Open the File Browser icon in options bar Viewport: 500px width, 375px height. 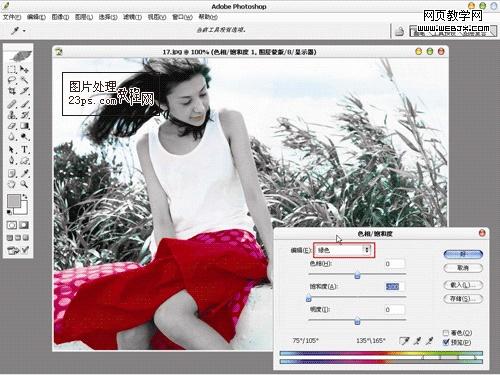[399, 31]
